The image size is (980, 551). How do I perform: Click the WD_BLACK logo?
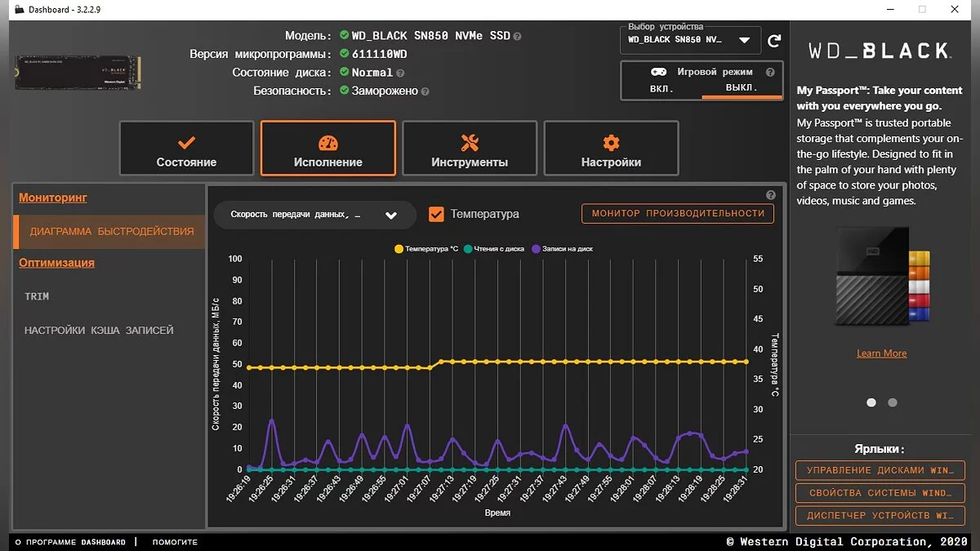click(879, 51)
